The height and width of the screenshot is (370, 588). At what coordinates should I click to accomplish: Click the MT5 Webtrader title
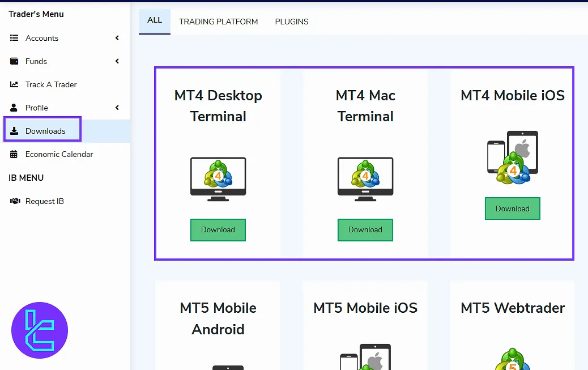[513, 308]
